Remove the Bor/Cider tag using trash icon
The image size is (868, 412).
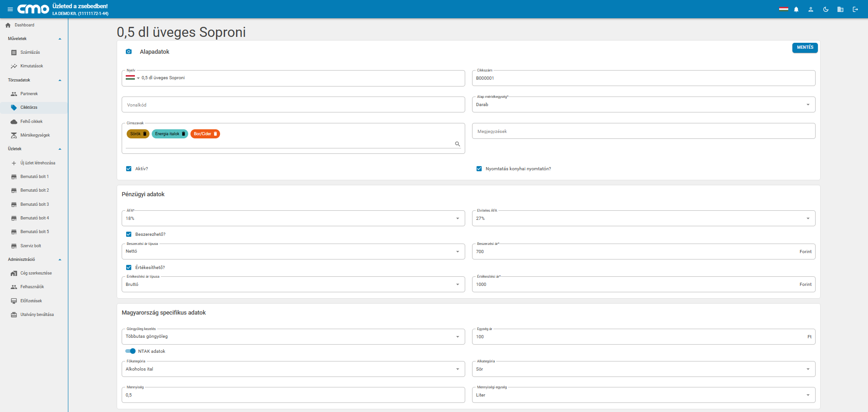[x=216, y=134]
